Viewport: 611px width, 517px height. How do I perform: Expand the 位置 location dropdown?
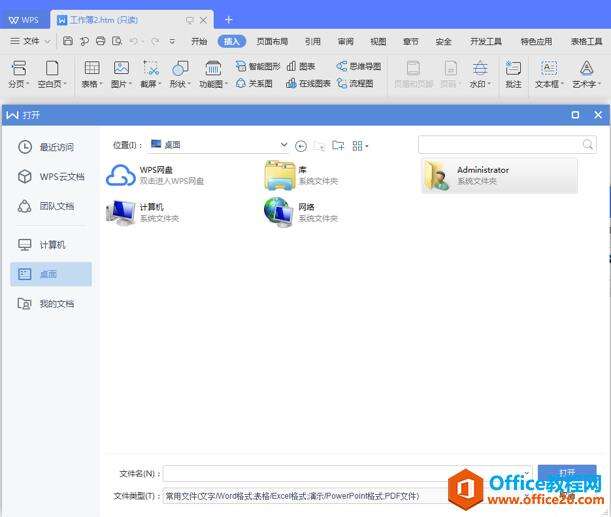pyautogui.click(x=284, y=145)
